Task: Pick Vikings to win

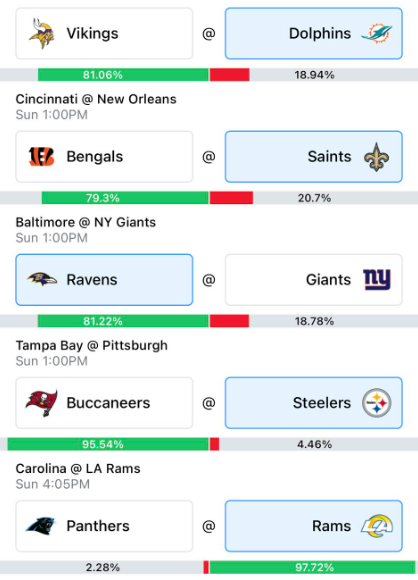Action: [x=104, y=33]
